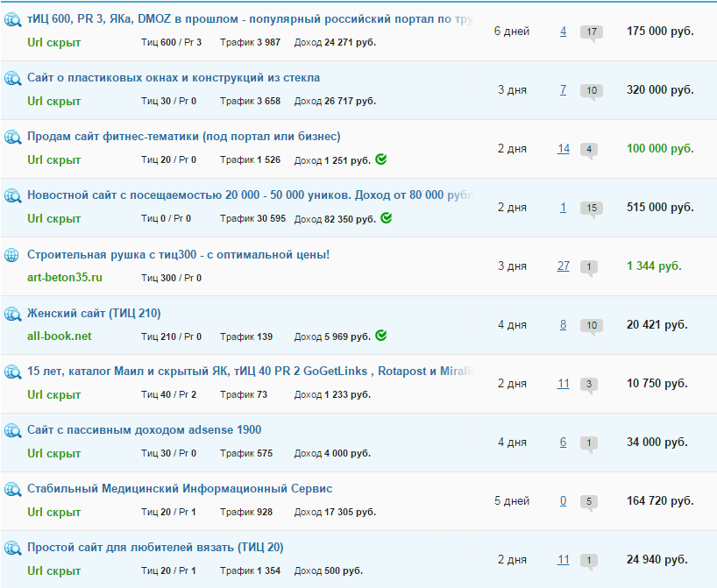Image resolution: width=717 pixels, height=588 pixels.
Task: Click globe icon beside Медицинский Сервис listing
Action: click(13, 489)
